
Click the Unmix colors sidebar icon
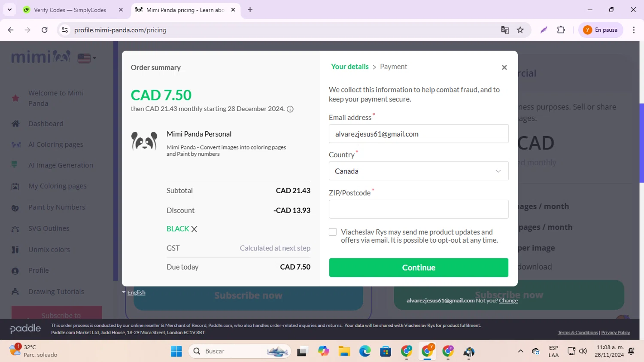pyautogui.click(x=15, y=250)
